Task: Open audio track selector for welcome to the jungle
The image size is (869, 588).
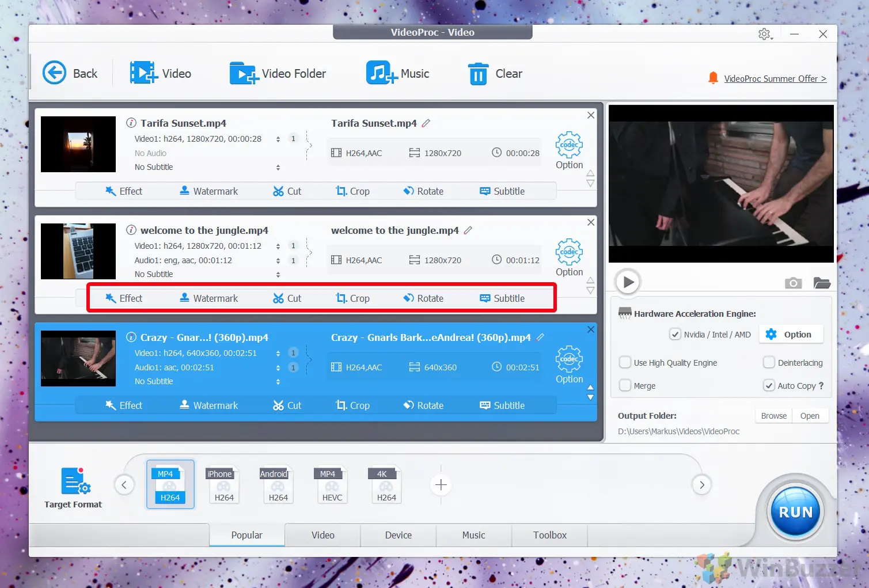Action: 278,260
